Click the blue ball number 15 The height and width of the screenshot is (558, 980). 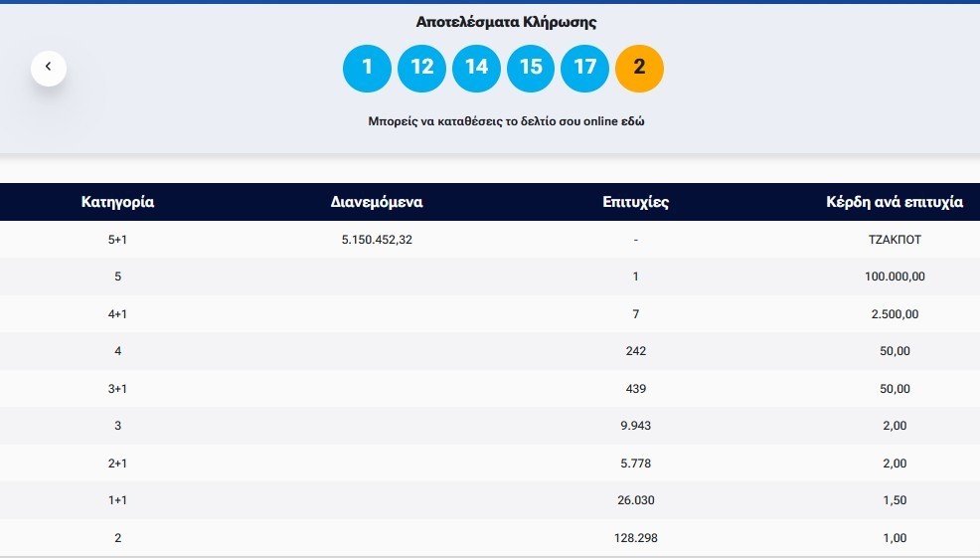tap(531, 68)
